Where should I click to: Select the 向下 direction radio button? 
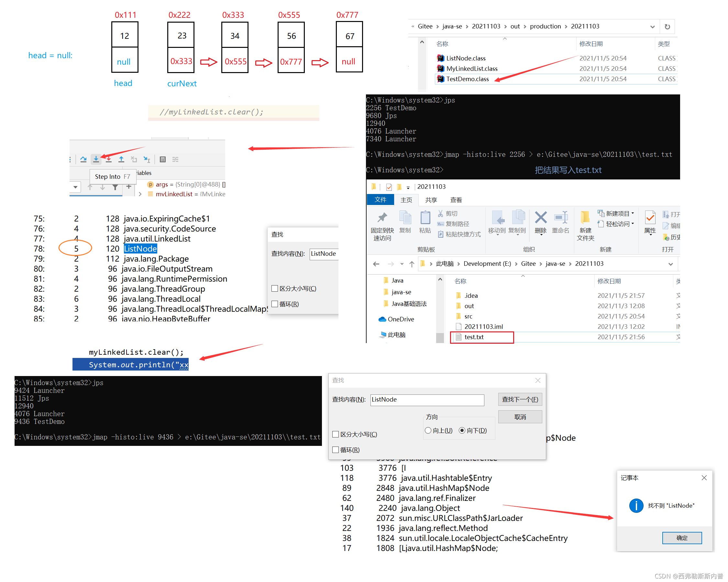462,430
